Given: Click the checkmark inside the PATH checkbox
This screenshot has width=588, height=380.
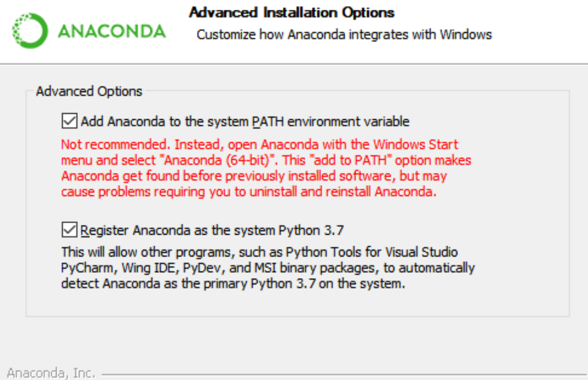Looking at the screenshot, I should (71, 121).
